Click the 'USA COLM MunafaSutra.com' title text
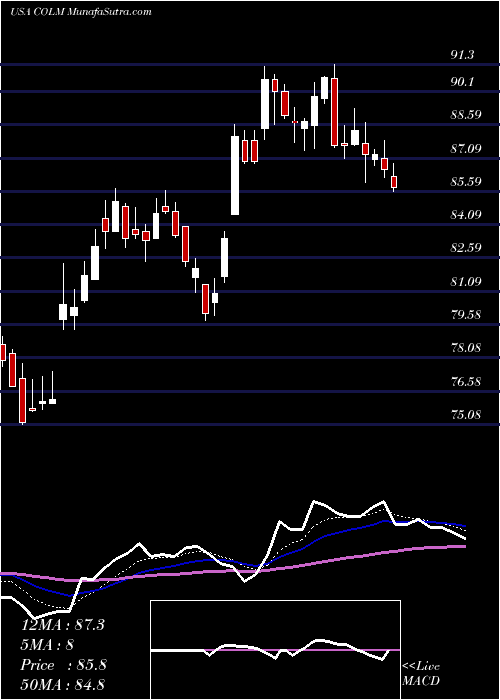The image size is (500, 700). tap(81, 12)
